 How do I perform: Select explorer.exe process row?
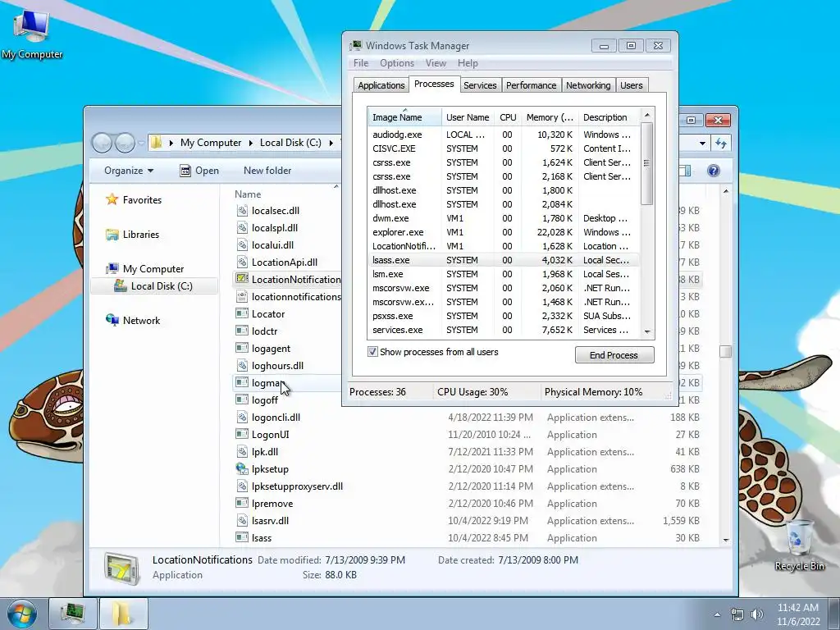pos(504,232)
